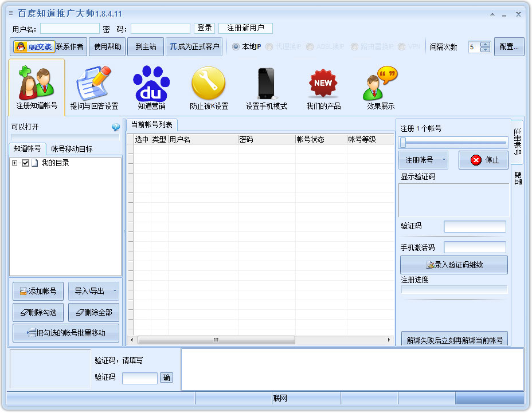
Task: Click the 间隔次数 value field
Action: (475, 47)
